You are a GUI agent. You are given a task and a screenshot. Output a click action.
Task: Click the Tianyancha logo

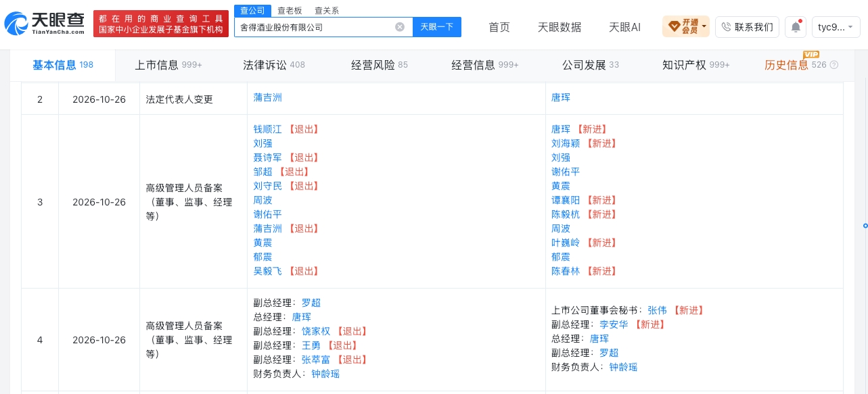tap(45, 25)
